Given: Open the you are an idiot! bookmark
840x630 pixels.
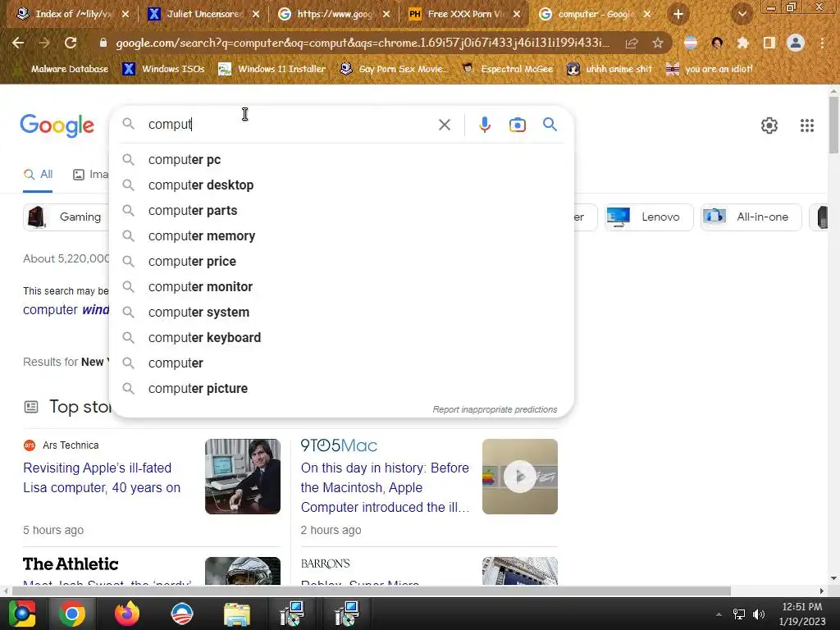Looking at the screenshot, I should point(710,69).
